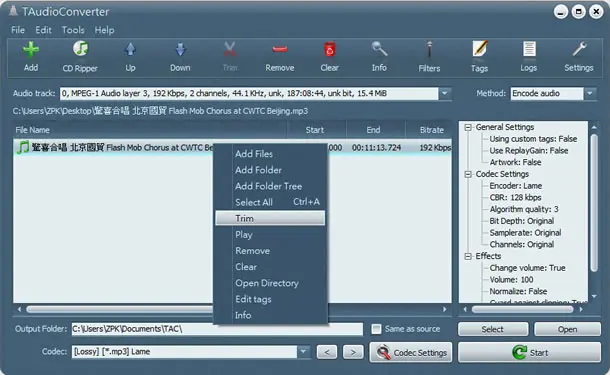The width and height of the screenshot is (610, 375).
Task: Choose Play in the context menu
Action: [270, 235]
